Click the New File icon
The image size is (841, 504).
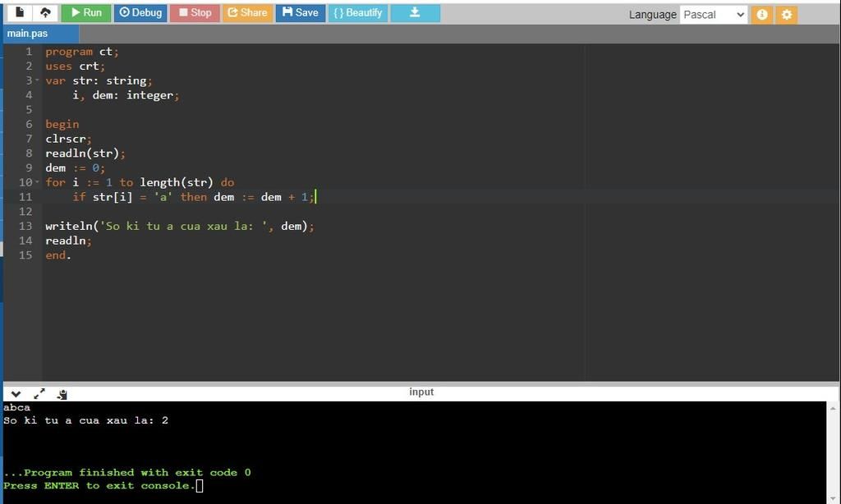(x=20, y=12)
